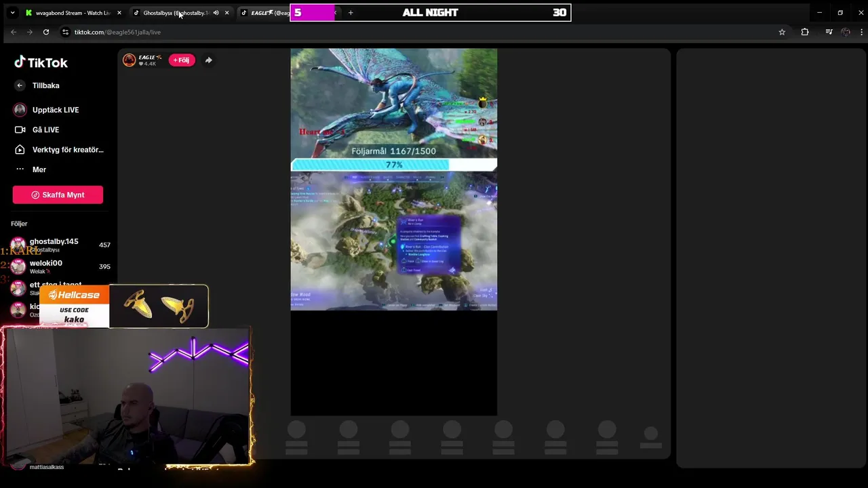Click the golden knives image in Hellcase ad
Screen dimensions: 868x488
tap(159, 307)
